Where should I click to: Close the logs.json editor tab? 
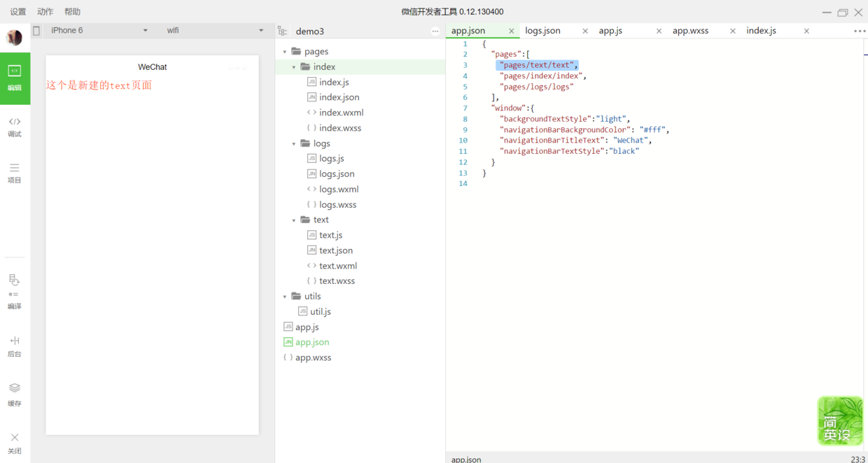pos(585,31)
